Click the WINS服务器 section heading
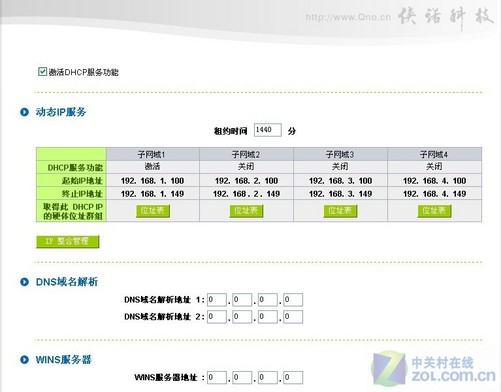The image size is (501, 392). point(63,360)
